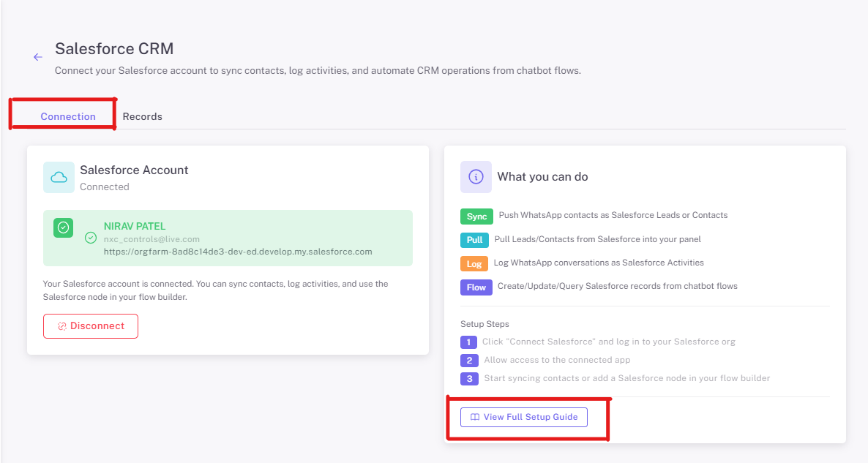Click the Setup Steps label
Screen dimensions: 868x463
tap(485, 324)
